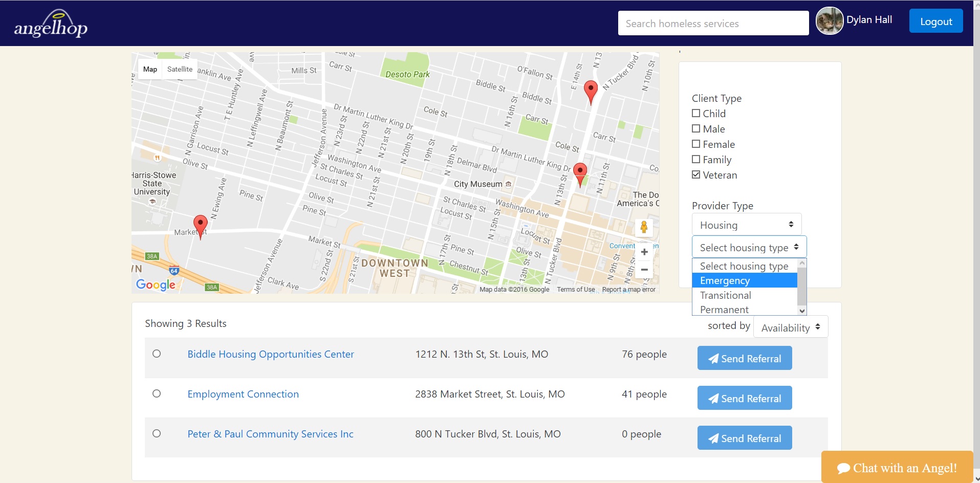980x483 pixels.
Task: Select the Employment Connection radio button
Action: point(157,393)
